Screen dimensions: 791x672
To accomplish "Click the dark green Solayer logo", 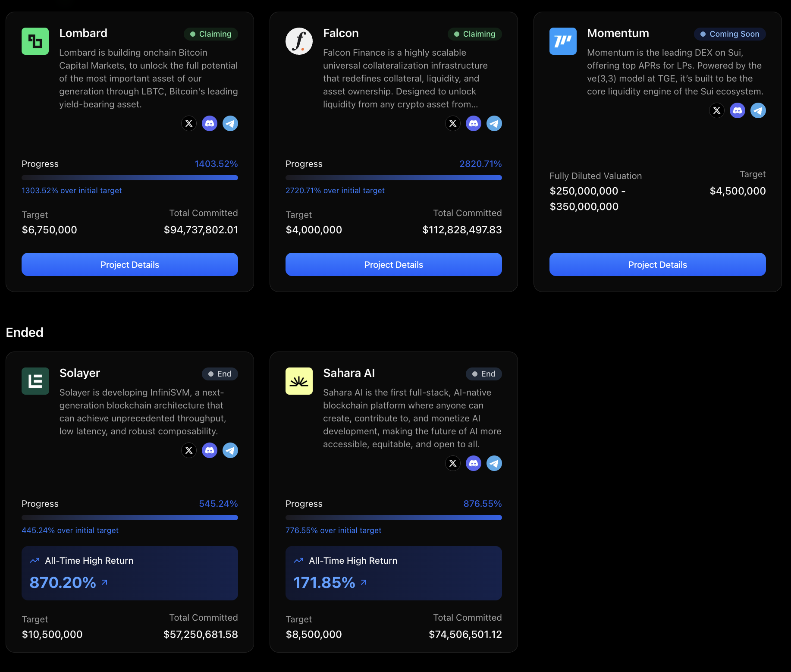I will [x=35, y=381].
